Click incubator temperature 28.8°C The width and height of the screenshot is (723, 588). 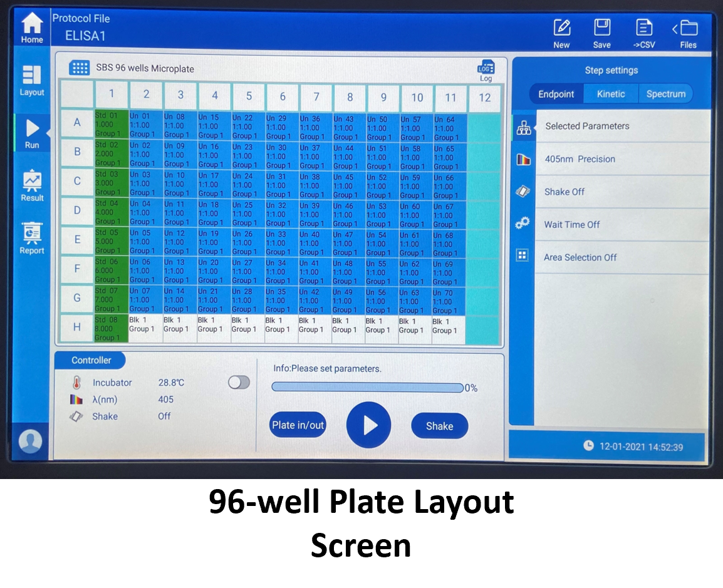[x=171, y=383]
